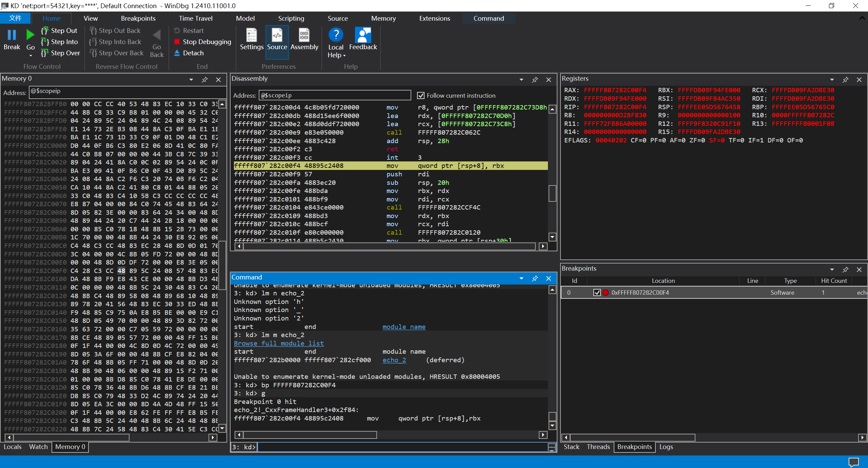
Task: Click the Break pause icon
Action: pyautogui.click(x=12, y=35)
